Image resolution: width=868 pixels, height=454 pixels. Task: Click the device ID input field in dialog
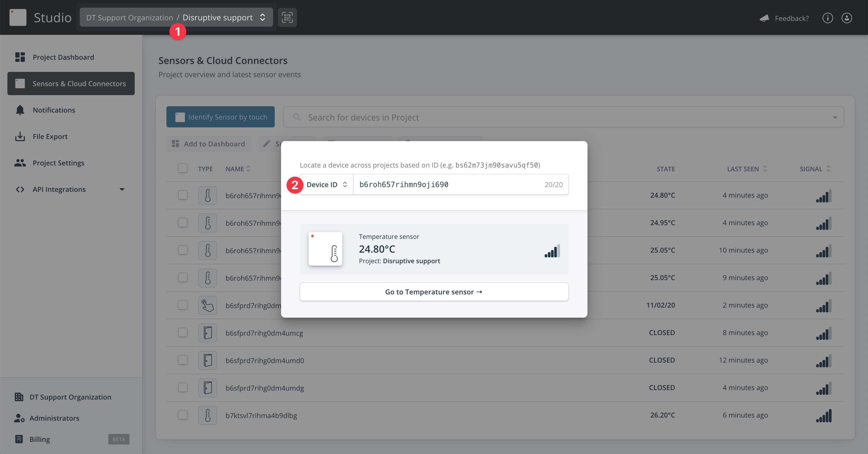[461, 185]
